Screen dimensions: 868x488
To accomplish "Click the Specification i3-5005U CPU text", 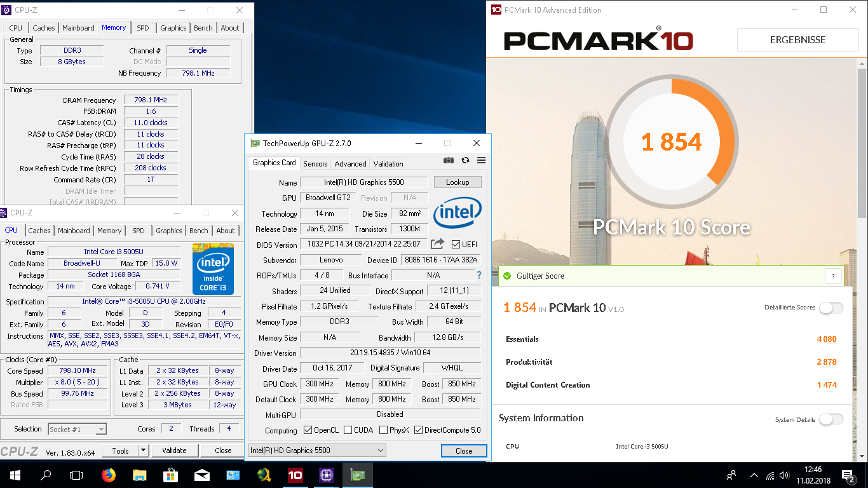I will (x=144, y=302).
